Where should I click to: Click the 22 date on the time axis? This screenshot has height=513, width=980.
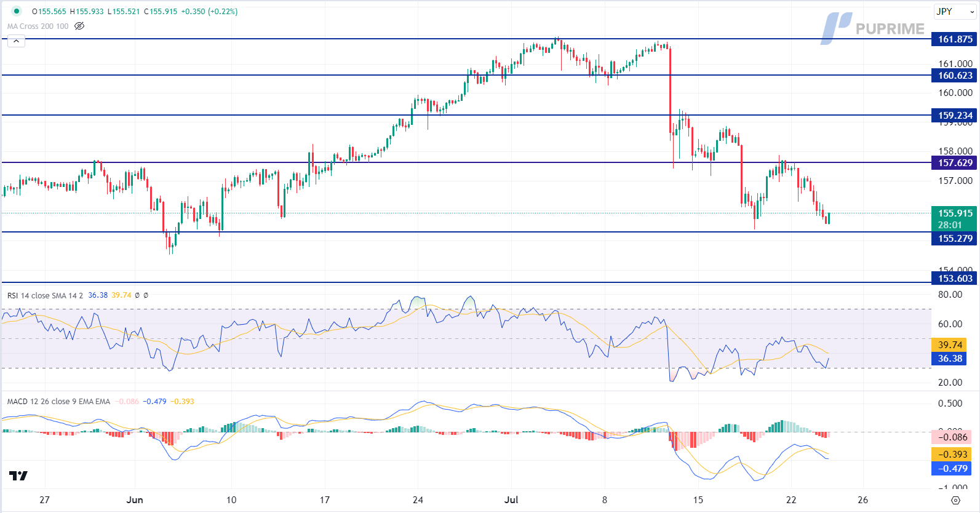[x=791, y=499]
